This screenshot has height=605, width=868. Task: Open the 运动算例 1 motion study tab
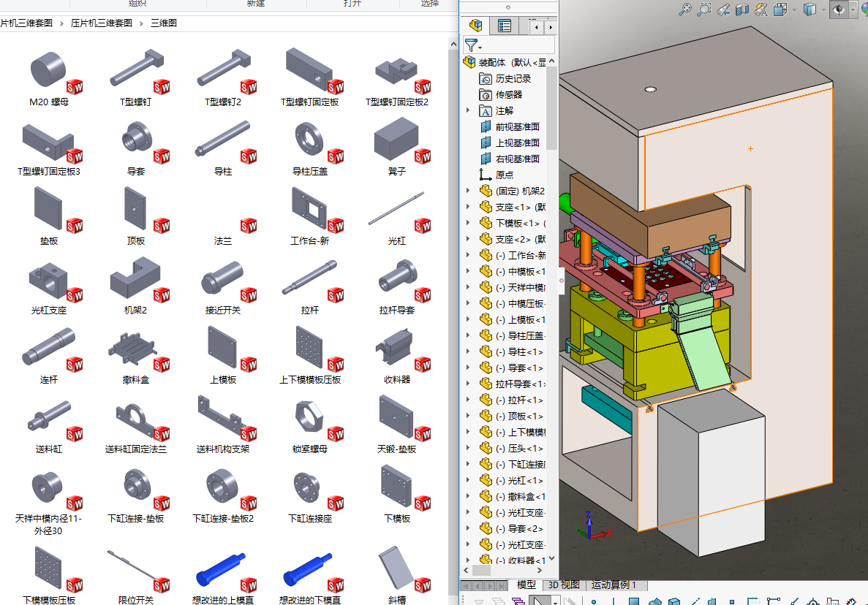coord(614,585)
